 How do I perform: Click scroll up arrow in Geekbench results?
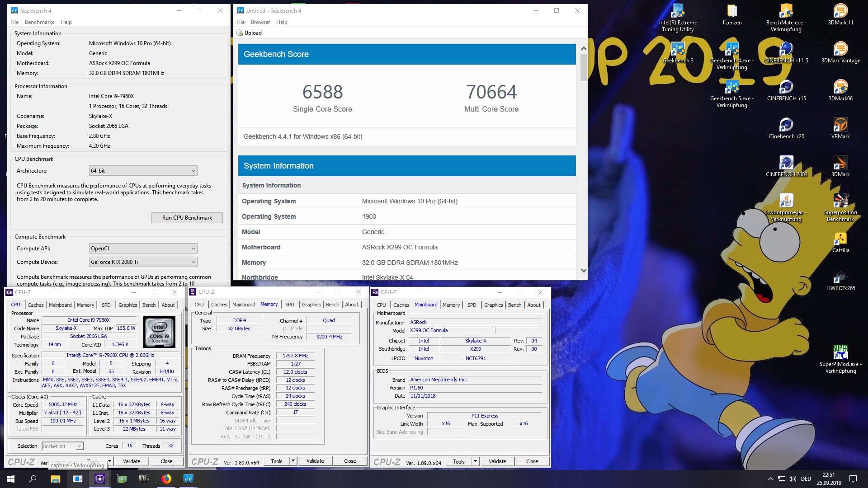point(584,48)
